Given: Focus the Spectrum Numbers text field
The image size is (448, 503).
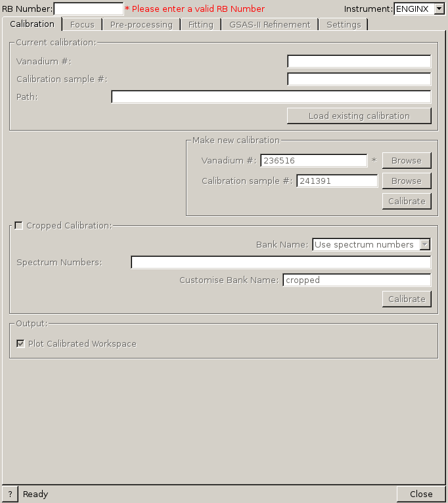Looking at the screenshot, I should click(x=280, y=263).
